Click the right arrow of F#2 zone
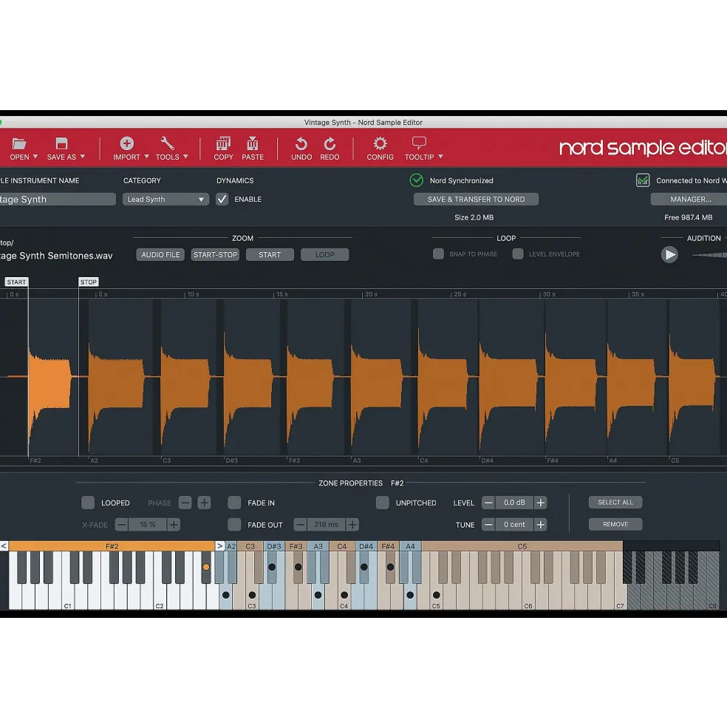 tap(220, 546)
